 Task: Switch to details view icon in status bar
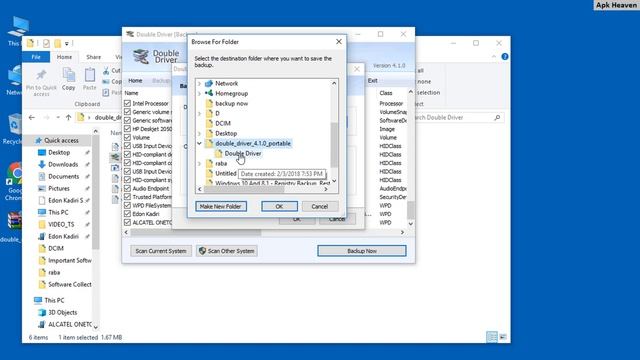click(492, 337)
